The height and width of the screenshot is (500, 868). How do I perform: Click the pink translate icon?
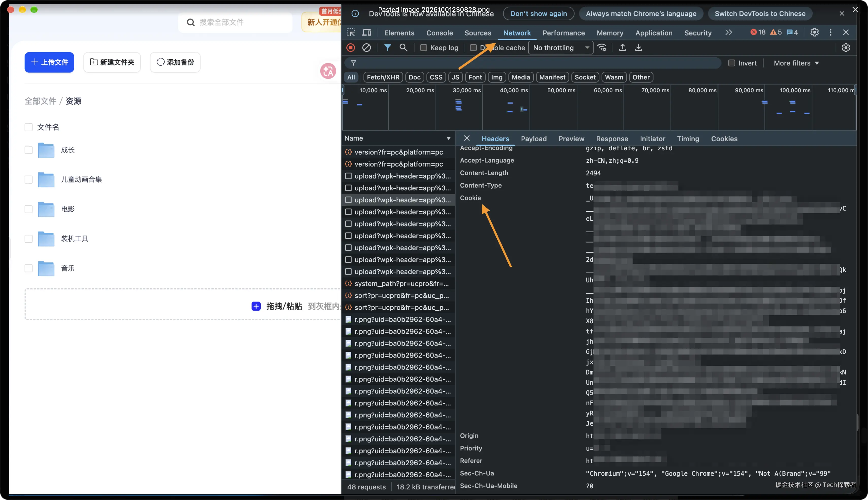coord(328,71)
